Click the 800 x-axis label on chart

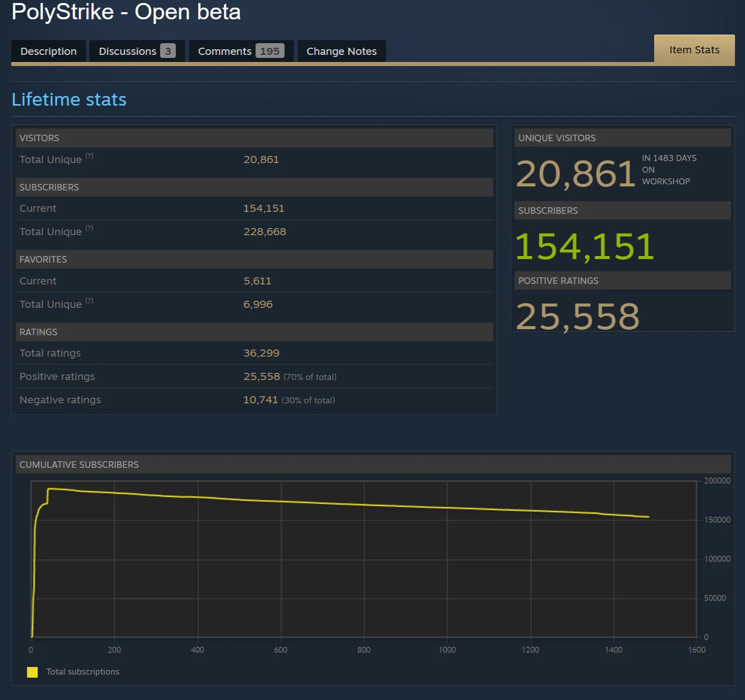(x=364, y=650)
